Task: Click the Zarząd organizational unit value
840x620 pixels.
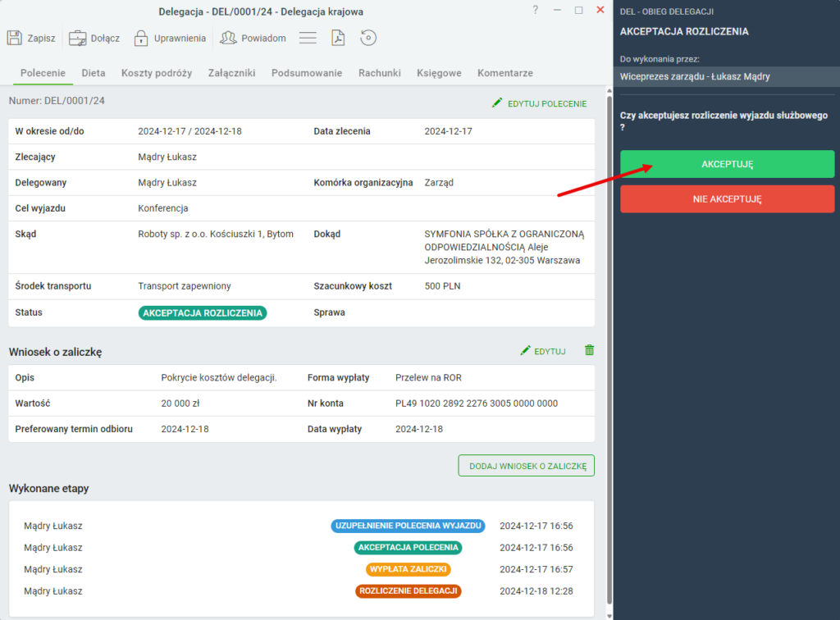Action: click(x=439, y=183)
